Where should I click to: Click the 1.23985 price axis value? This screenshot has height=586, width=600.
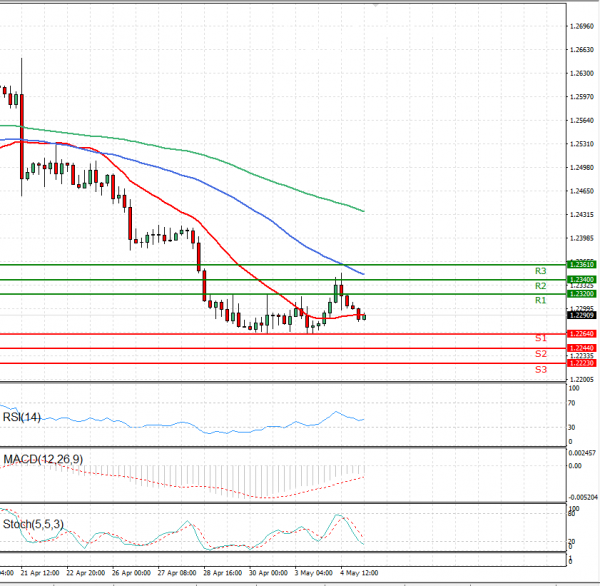tap(582, 238)
